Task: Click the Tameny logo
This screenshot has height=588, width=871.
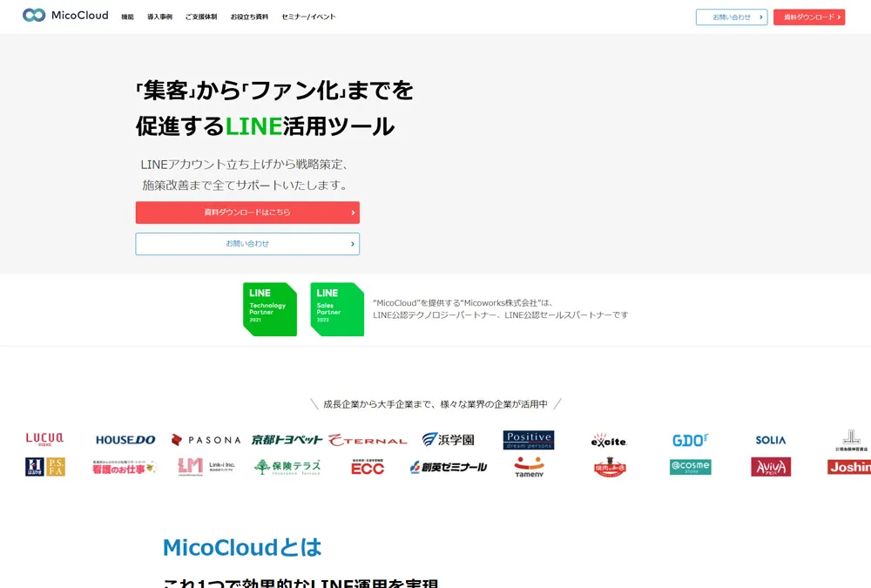Action: coord(529,467)
